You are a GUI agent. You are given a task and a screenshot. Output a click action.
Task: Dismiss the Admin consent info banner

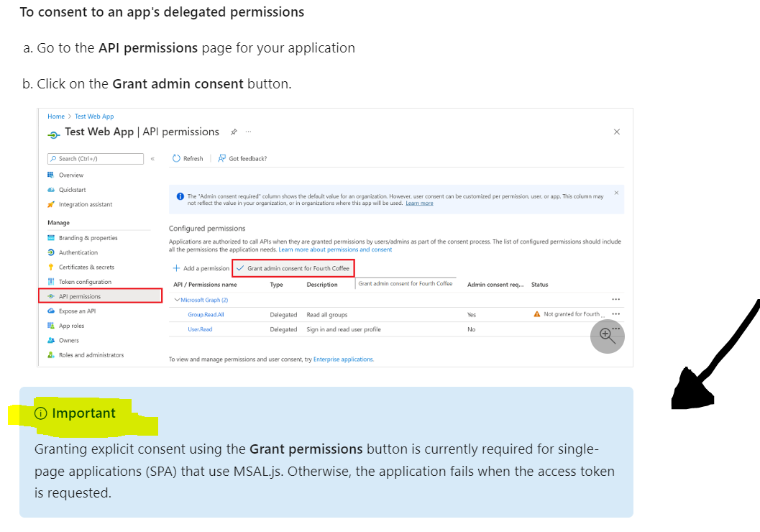tap(616, 193)
